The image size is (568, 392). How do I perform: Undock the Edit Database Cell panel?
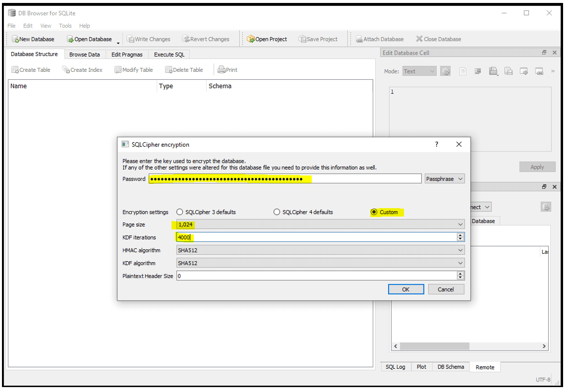(x=544, y=53)
